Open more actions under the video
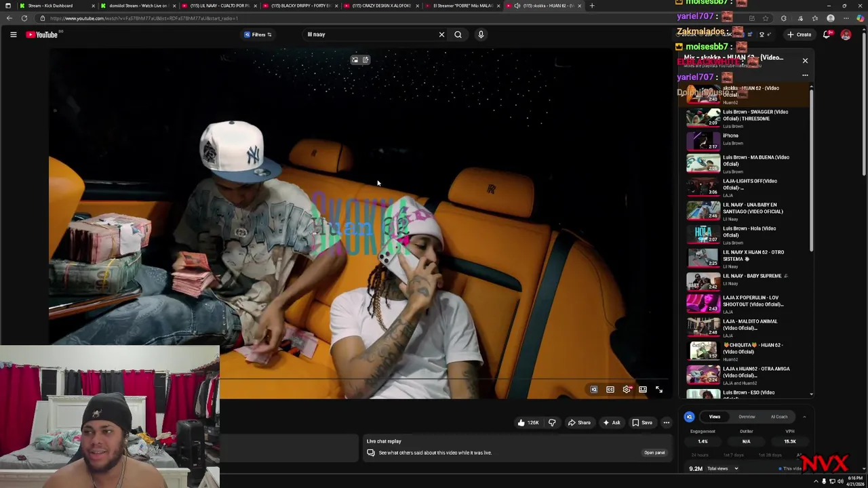The image size is (868, 488). pyautogui.click(x=666, y=423)
